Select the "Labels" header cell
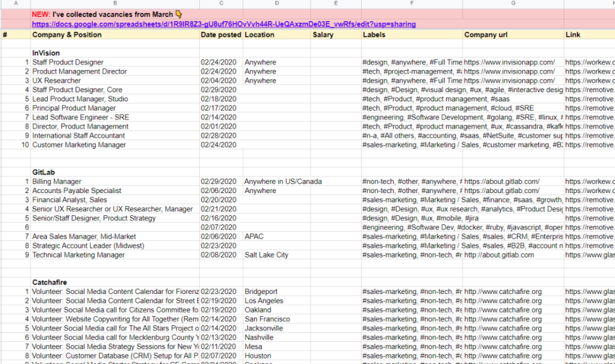The width and height of the screenshot is (615, 364). click(x=374, y=35)
